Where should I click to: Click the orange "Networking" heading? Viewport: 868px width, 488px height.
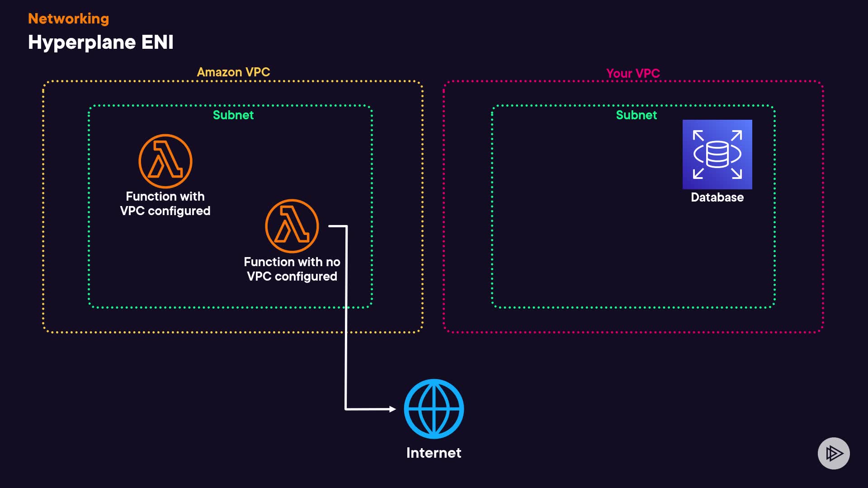tap(68, 19)
